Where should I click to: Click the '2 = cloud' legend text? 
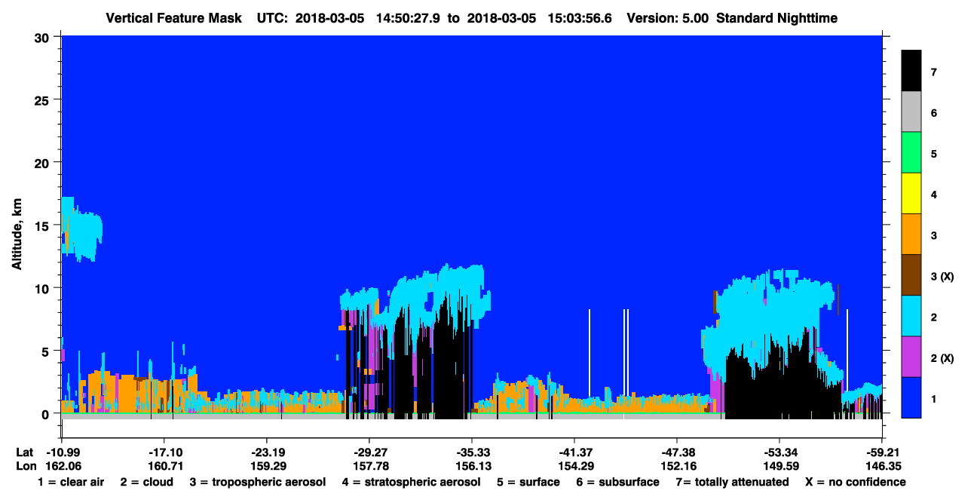pyautogui.click(x=147, y=482)
